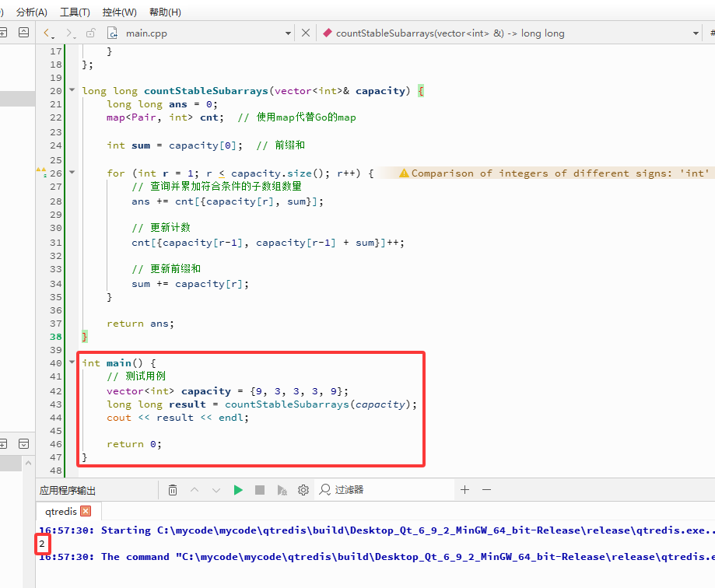
Task: Click line number 42 in the gutter
Action: point(56,391)
